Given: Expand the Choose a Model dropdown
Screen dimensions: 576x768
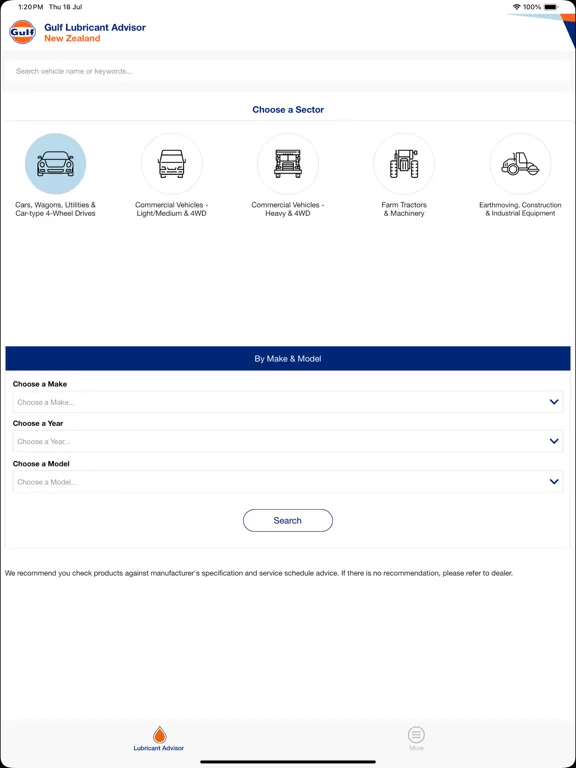Looking at the screenshot, I should [x=288, y=482].
